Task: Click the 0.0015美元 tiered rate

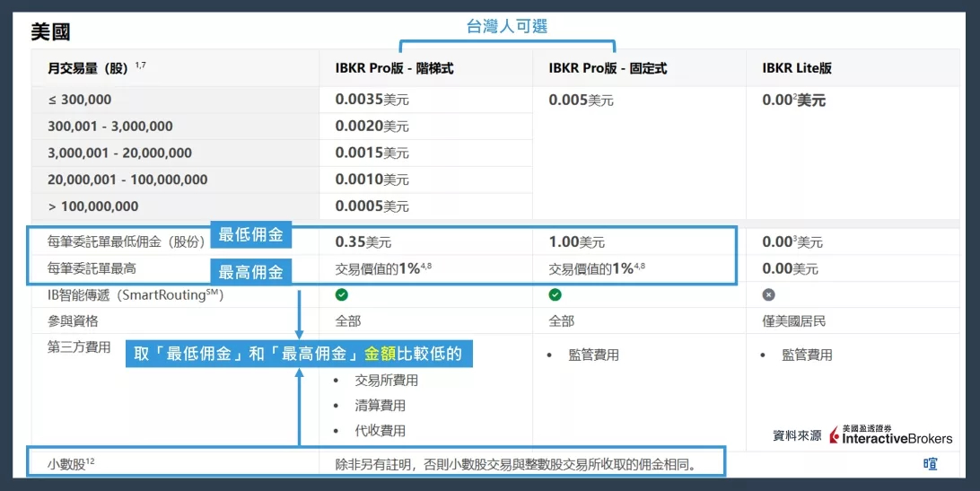Action: pyautogui.click(x=372, y=153)
